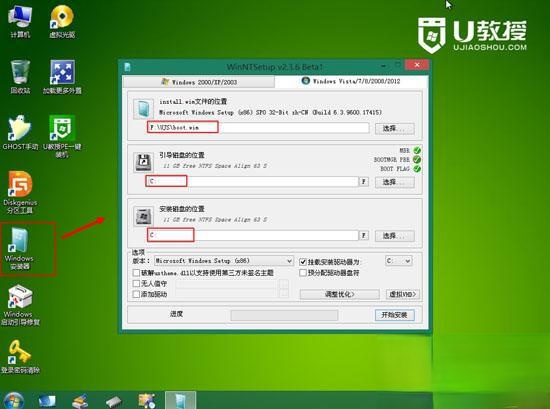
Task: Open the 回收站 recycle bin icon
Action: tap(20, 77)
